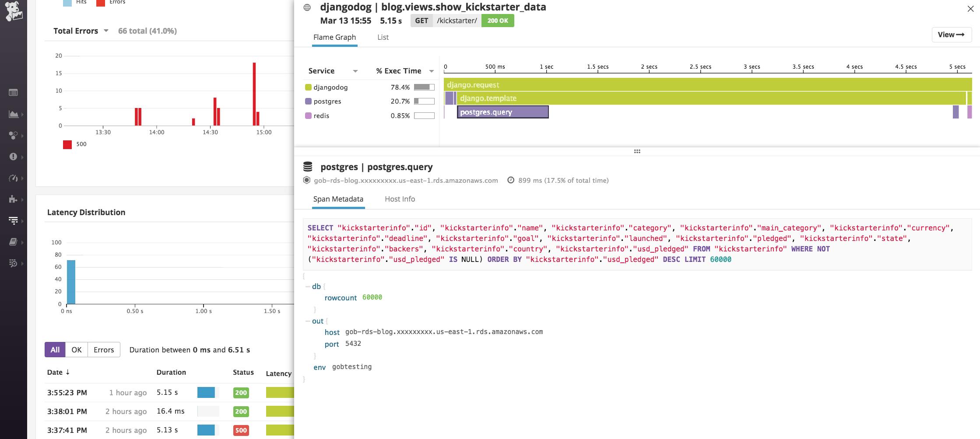This screenshot has height=439, width=980.
Task: Switch to the List tab
Action: point(382,37)
